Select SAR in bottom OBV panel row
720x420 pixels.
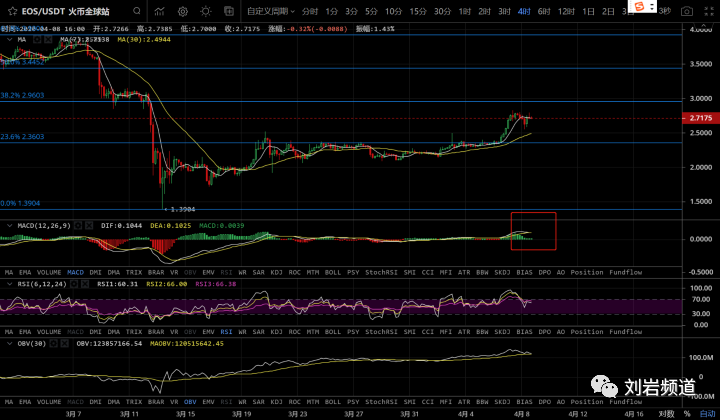coord(259,402)
